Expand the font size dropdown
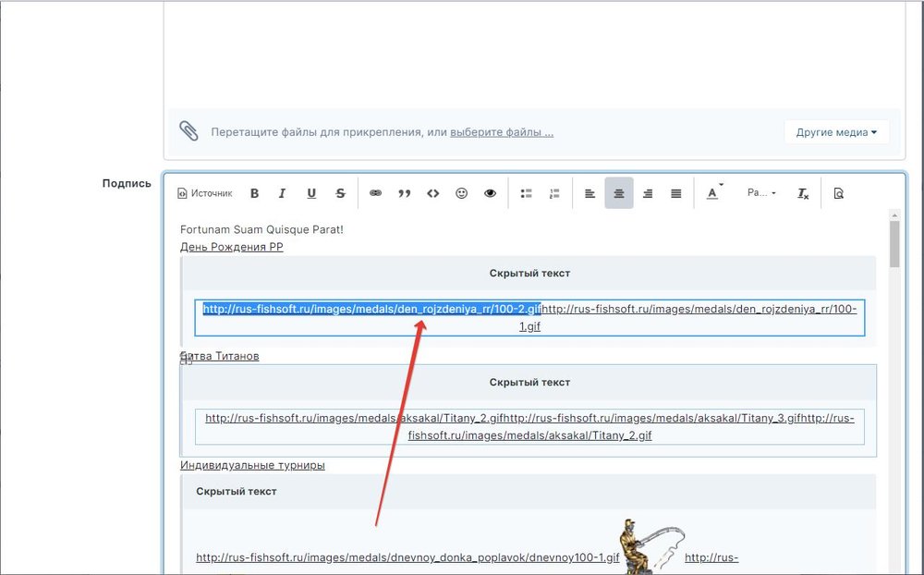 point(761,193)
